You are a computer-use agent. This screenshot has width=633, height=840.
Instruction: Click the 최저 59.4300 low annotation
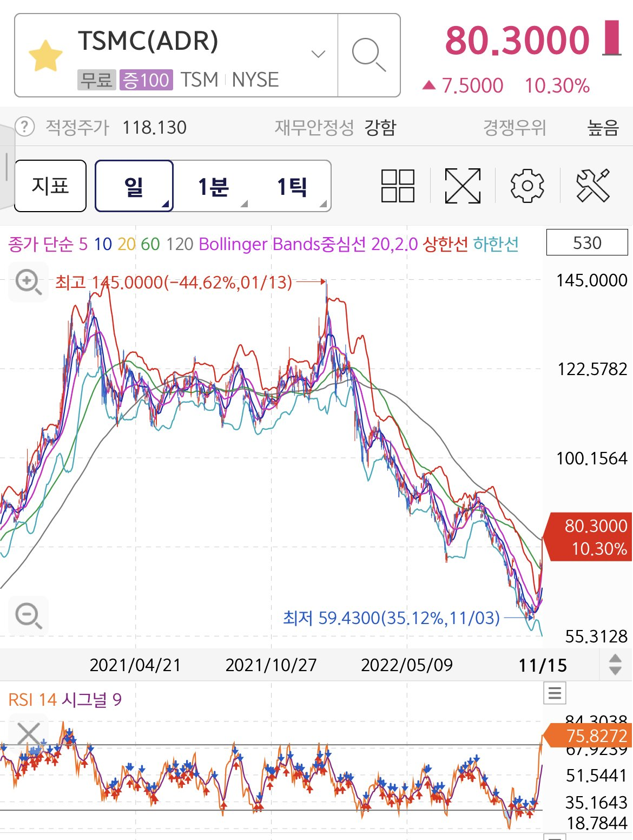392,618
